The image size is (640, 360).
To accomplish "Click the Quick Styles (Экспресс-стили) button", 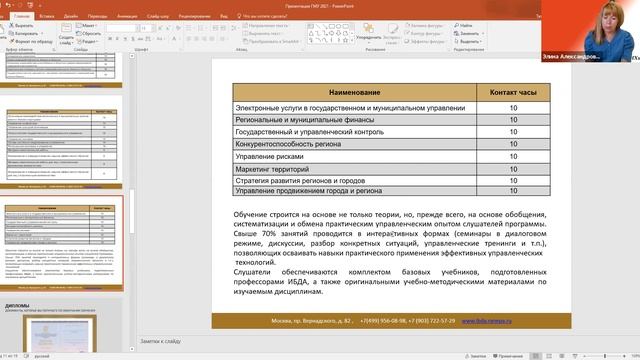I will pyautogui.click(x=392, y=33).
